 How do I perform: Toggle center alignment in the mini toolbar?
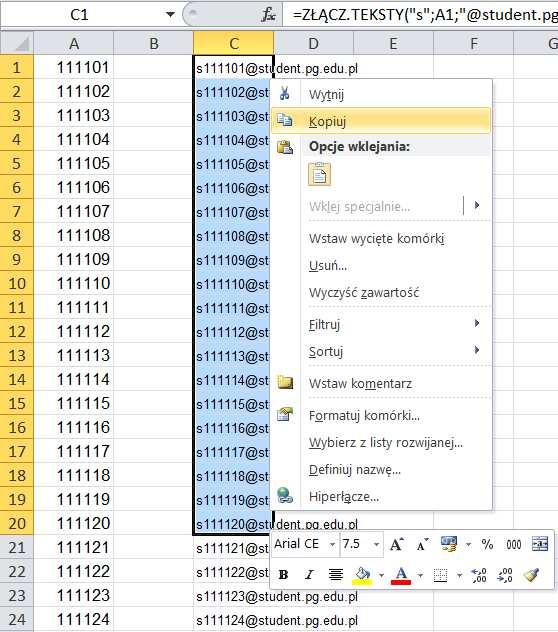click(x=335, y=574)
